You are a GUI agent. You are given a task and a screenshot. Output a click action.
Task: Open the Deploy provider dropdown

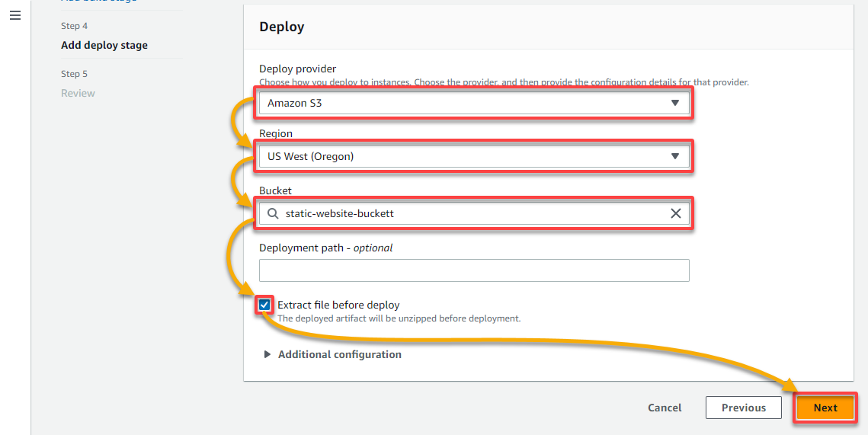pos(474,103)
